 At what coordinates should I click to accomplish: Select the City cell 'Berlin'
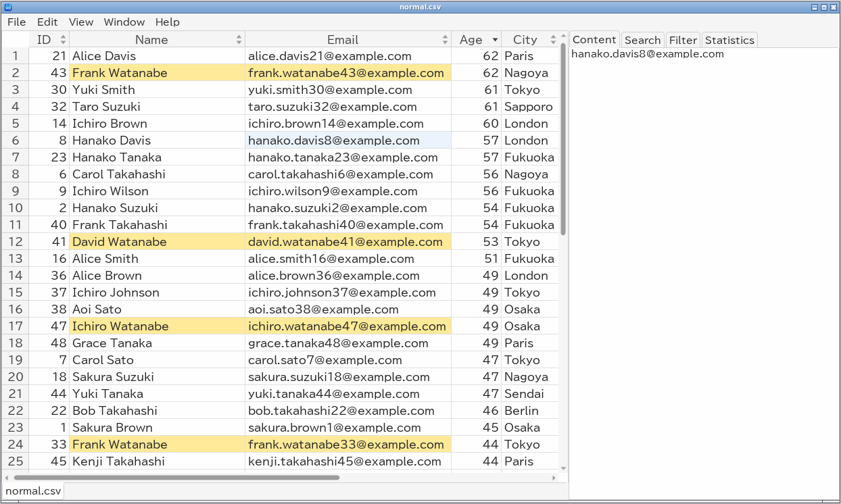point(530,411)
